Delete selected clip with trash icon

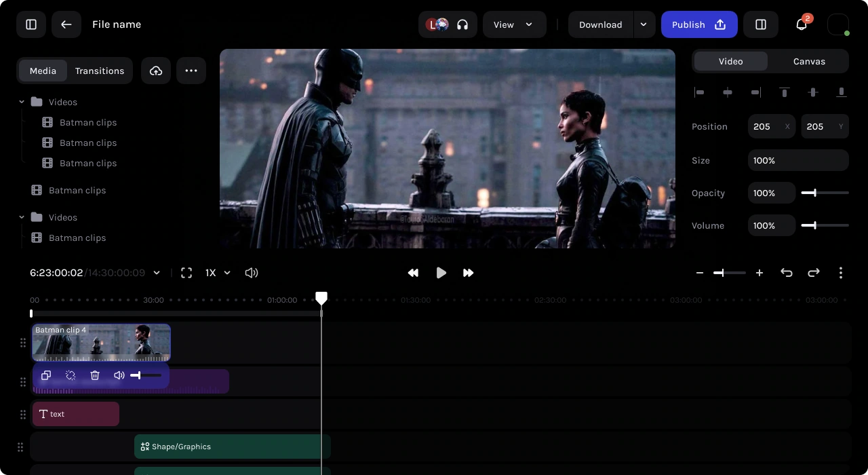tap(95, 375)
